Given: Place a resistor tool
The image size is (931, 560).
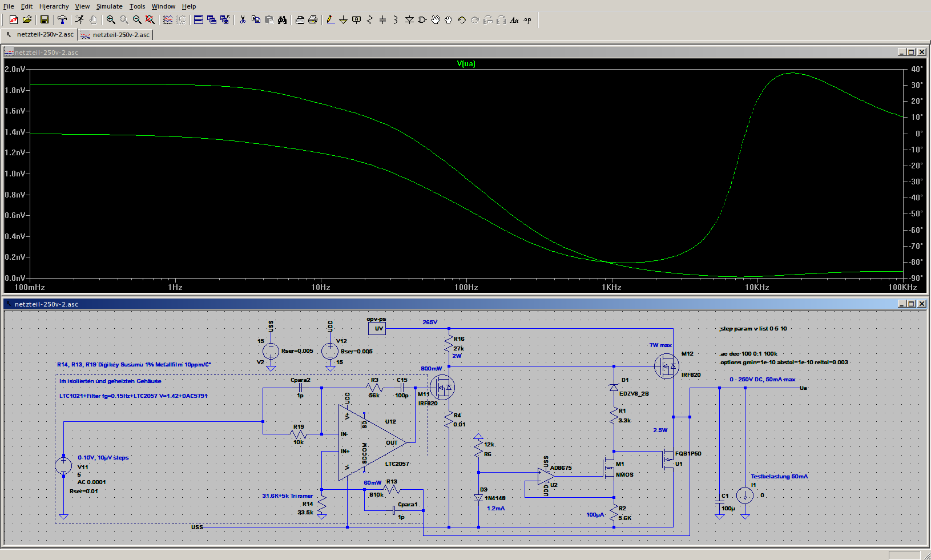Looking at the screenshot, I should [370, 20].
